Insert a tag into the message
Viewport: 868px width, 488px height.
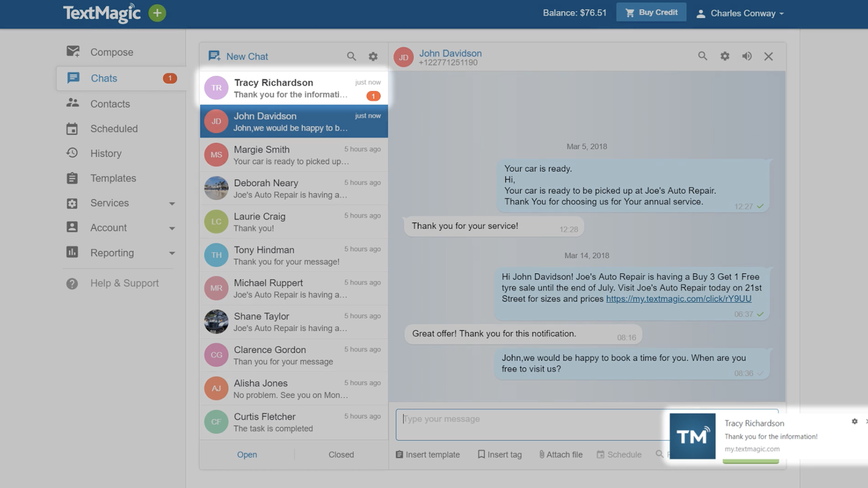point(500,454)
